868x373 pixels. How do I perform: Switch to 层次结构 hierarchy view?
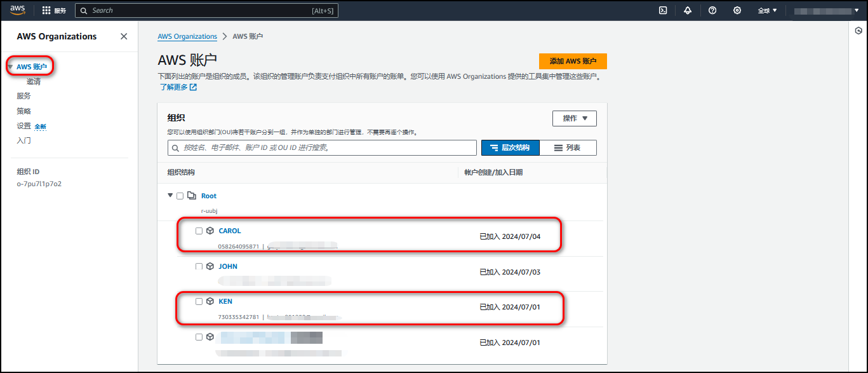pyautogui.click(x=511, y=147)
